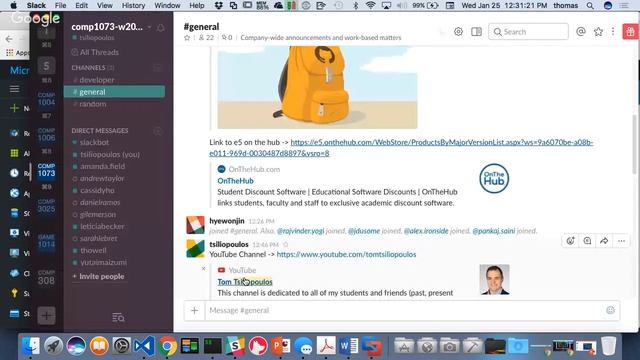Click @alex.ironside mention
640x360 pixels.
426,231
